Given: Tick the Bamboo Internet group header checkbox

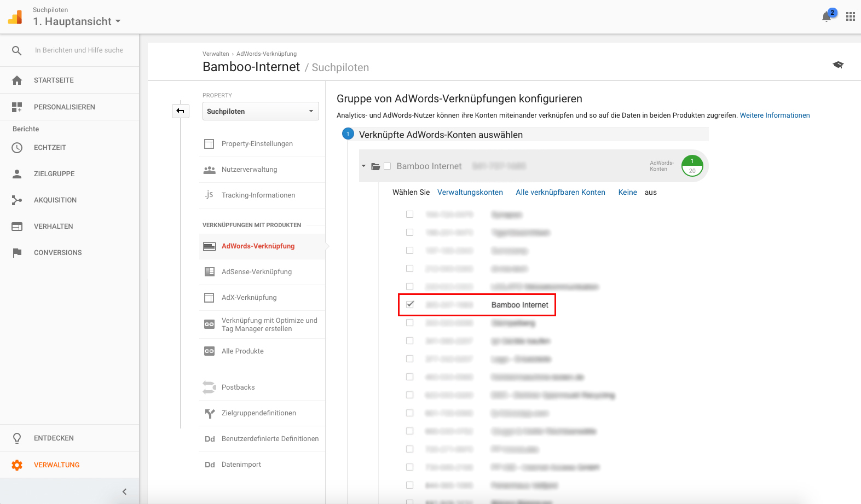Looking at the screenshot, I should tap(388, 166).
